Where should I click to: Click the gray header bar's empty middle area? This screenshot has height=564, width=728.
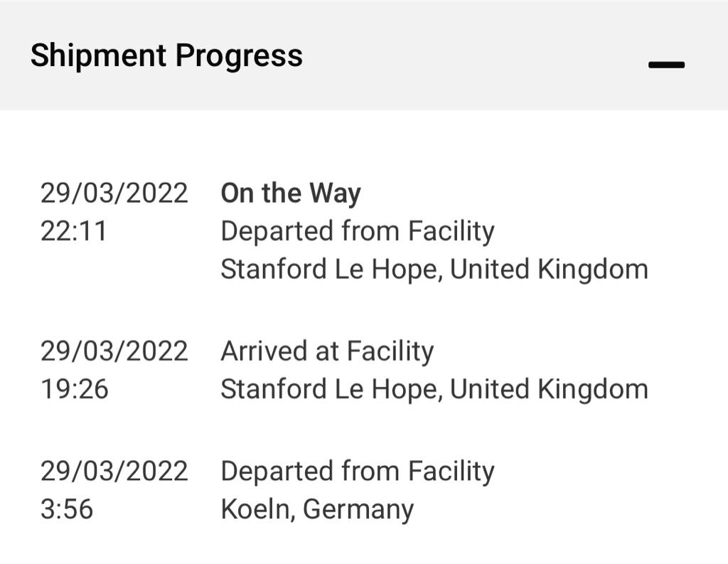[469, 55]
